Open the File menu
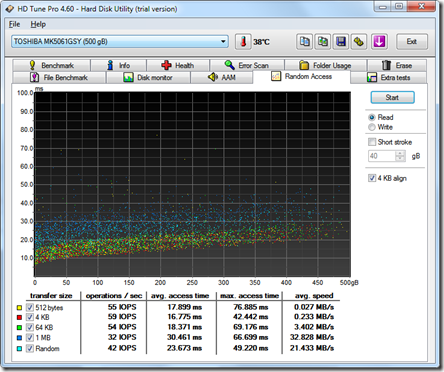The width and height of the screenshot is (444, 372). tap(14, 24)
